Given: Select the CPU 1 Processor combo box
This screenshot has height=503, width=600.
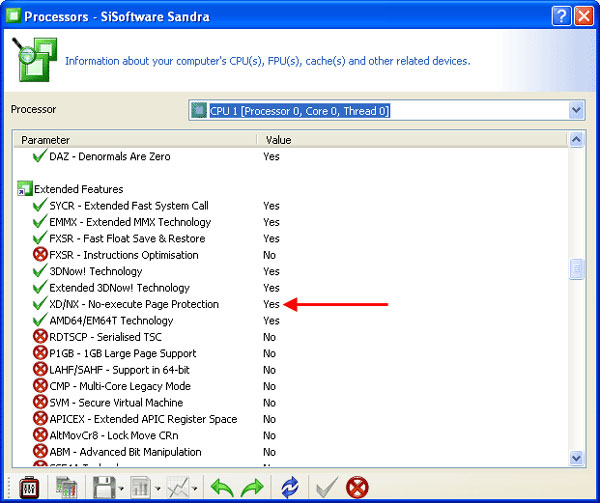Looking at the screenshot, I should coord(386,111).
